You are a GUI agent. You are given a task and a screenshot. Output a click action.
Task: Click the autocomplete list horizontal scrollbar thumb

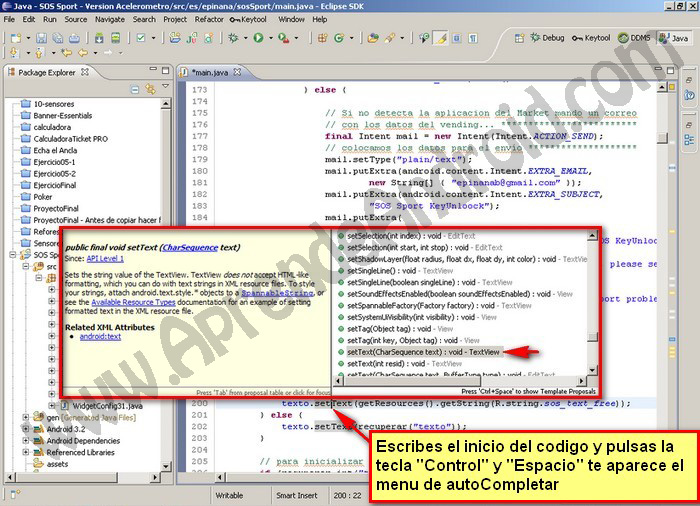tap(412, 381)
